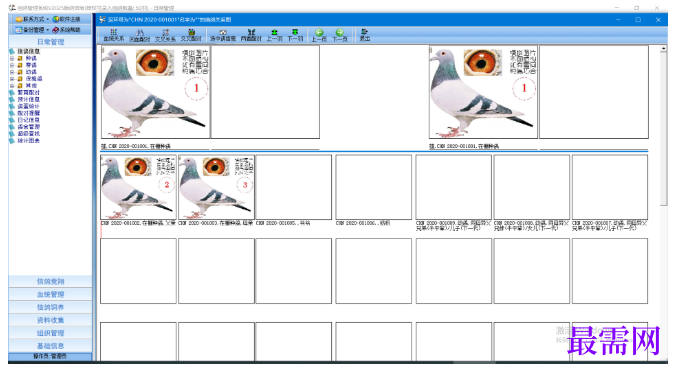Viewport: 679px width, 372px height.
Task: Switch to the 日常管理 panel header
Action: click(x=50, y=42)
